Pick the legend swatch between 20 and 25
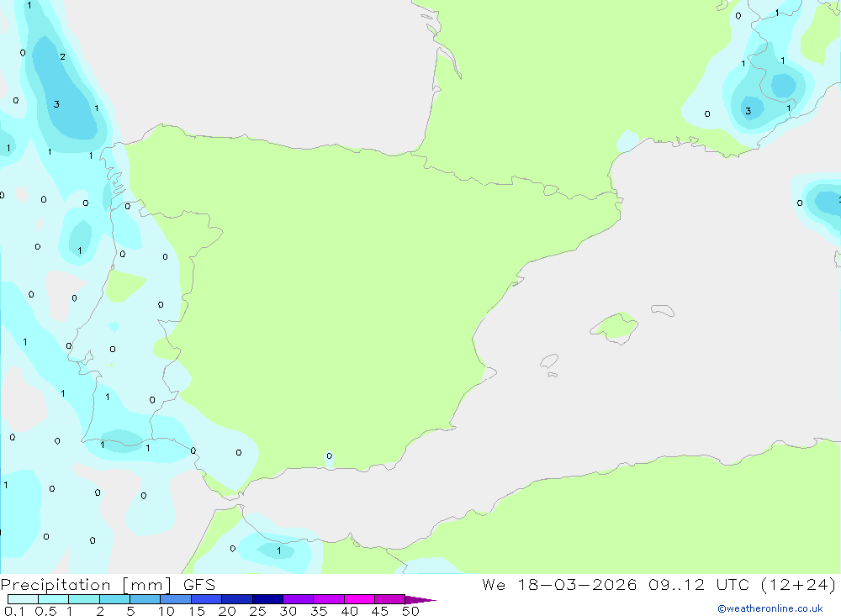This screenshot has width=841, height=616. [237, 599]
